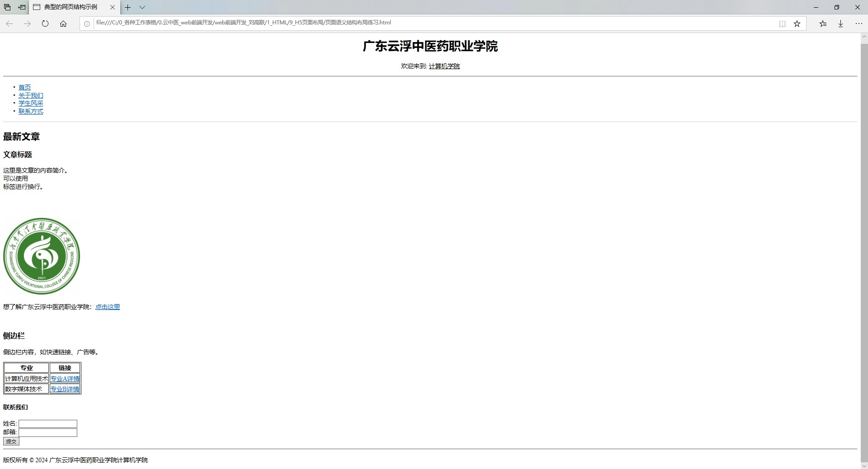Open a new tab with the plus button
The width and height of the screenshot is (868, 469).
point(128,7)
